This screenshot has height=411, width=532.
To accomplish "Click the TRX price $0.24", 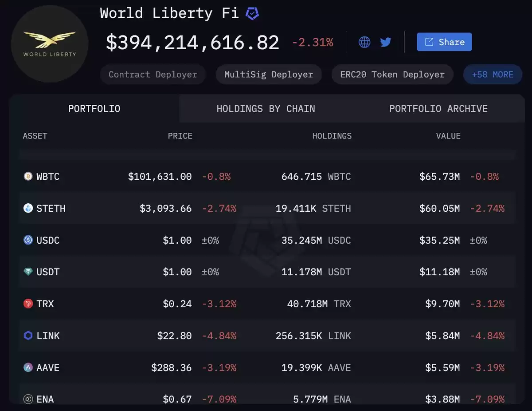I will pyautogui.click(x=177, y=304).
